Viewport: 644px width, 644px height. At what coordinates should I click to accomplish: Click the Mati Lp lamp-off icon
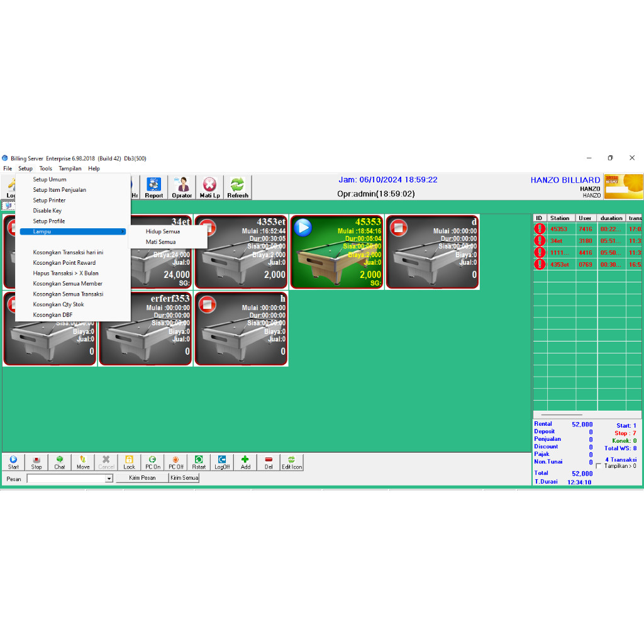[209, 187]
